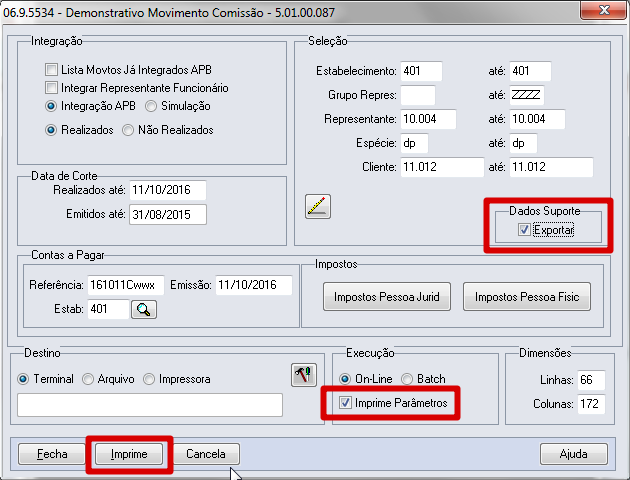Click the Referência field 161011Cwwx

coord(126,285)
